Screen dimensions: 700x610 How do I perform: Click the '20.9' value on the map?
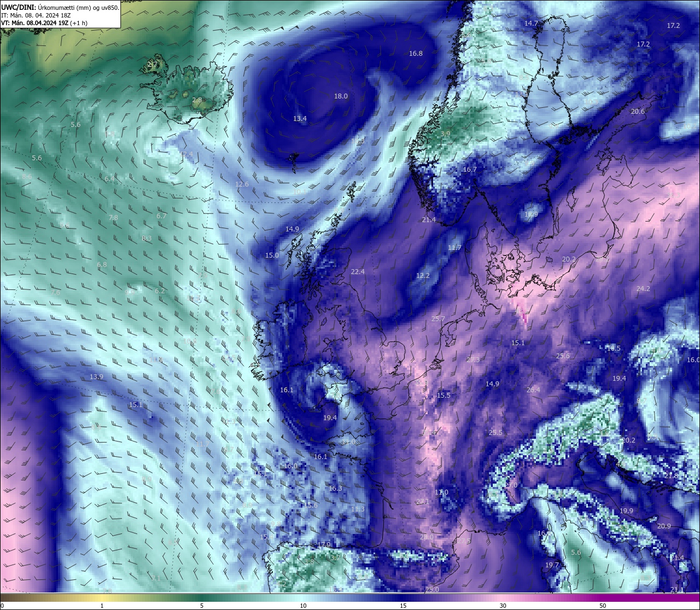(x=664, y=526)
